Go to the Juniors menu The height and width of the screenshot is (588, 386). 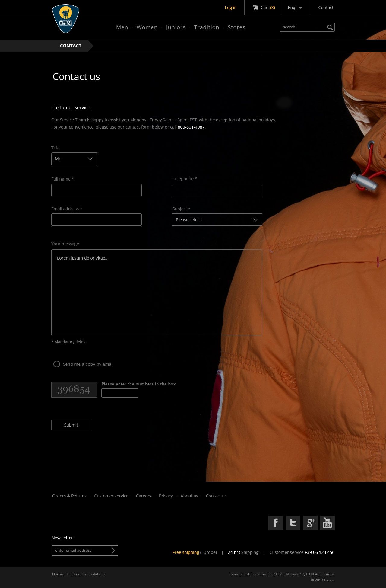(x=176, y=27)
